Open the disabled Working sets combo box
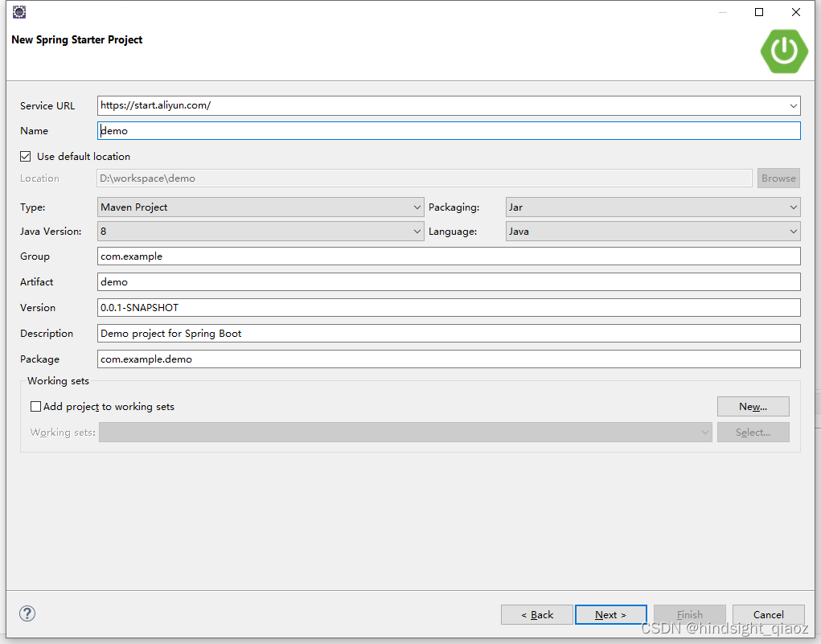 click(405, 432)
